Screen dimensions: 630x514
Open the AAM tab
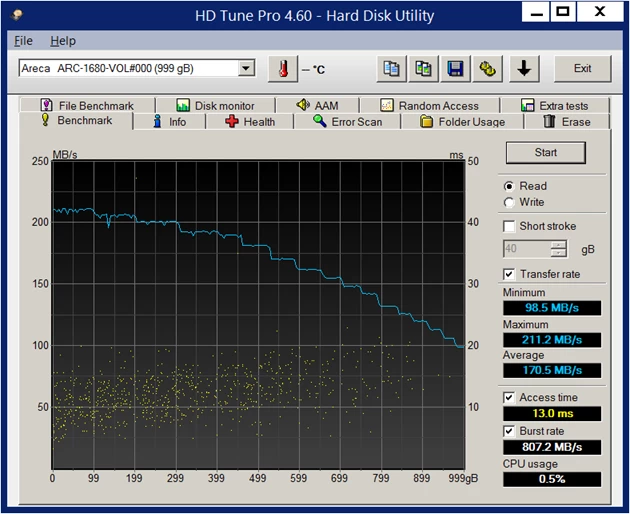pyautogui.click(x=317, y=106)
